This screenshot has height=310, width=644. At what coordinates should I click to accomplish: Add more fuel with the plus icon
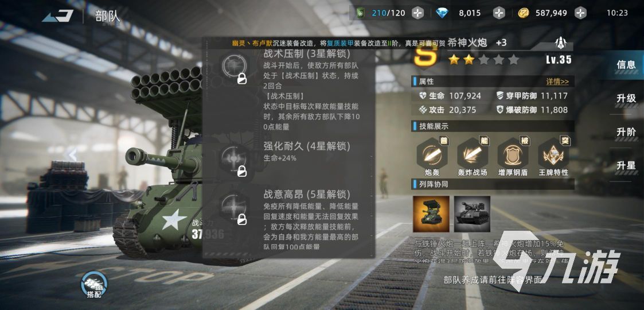[x=417, y=13]
